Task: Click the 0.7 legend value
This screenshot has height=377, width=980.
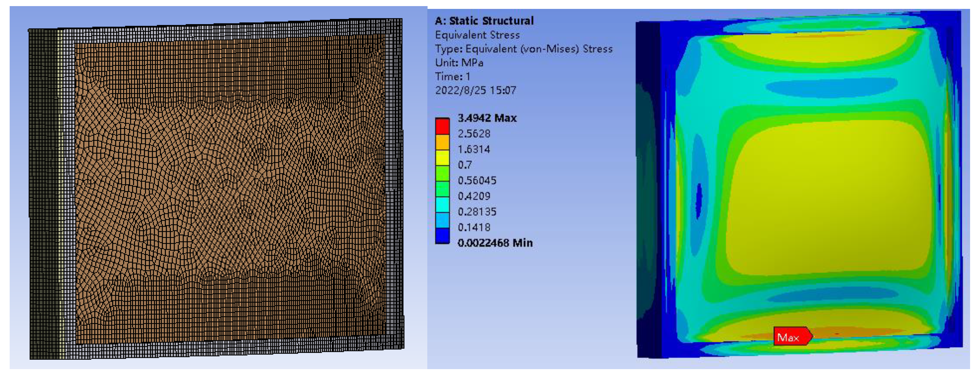Action: pyautogui.click(x=464, y=165)
